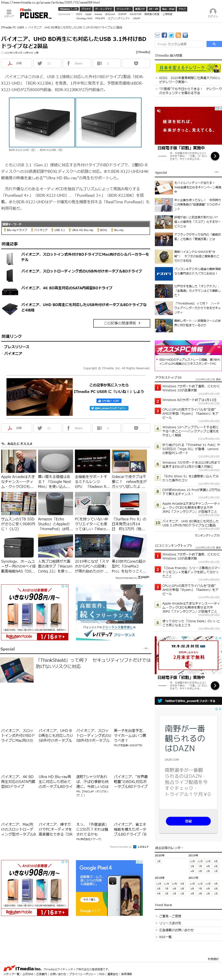222x980 pixels.
Task: Select 2020年 1月 in the past article calendar
Action: click(x=159, y=861)
